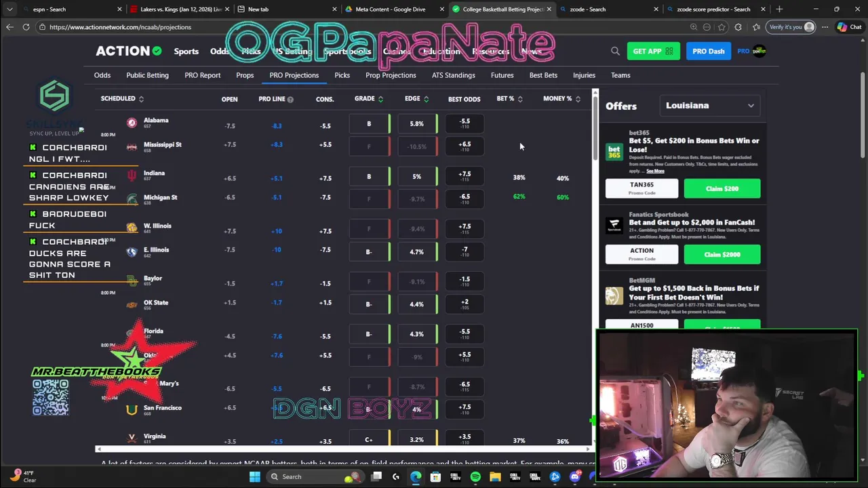Open Spotify from the taskbar
The width and height of the screenshot is (868, 488).
click(475, 476)
